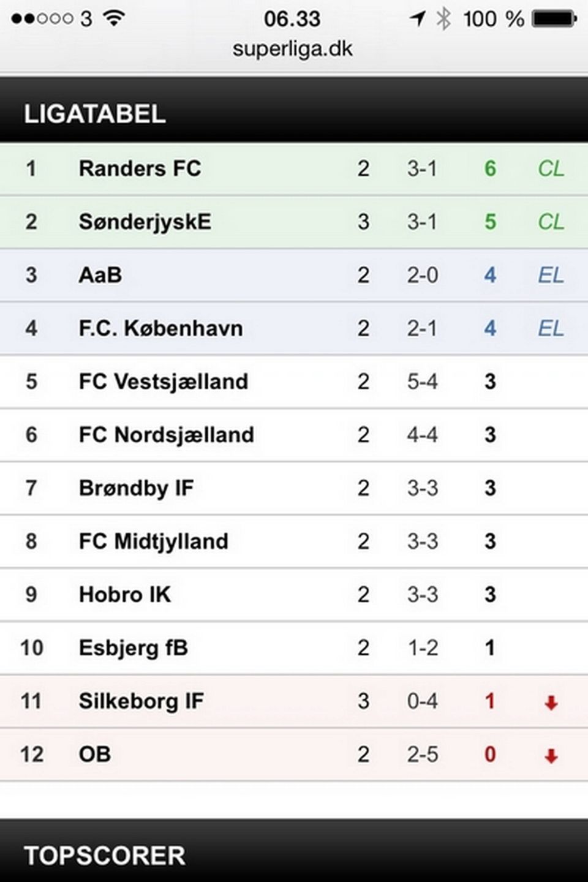Tap the superliga.dk address bar
This screenshot has height=882, width=588.
pos(293,49)
